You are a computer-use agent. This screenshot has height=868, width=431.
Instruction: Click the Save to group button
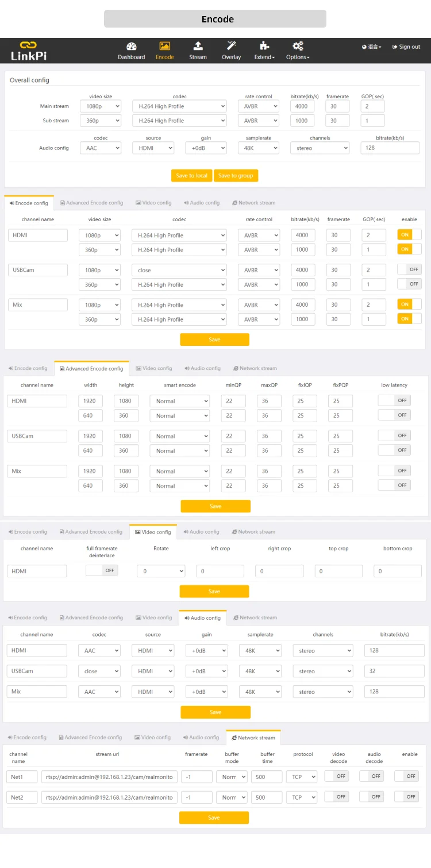236,176
